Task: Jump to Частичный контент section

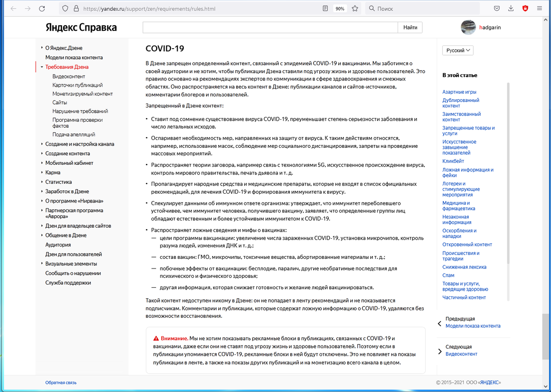Action: tap(464, 298)
